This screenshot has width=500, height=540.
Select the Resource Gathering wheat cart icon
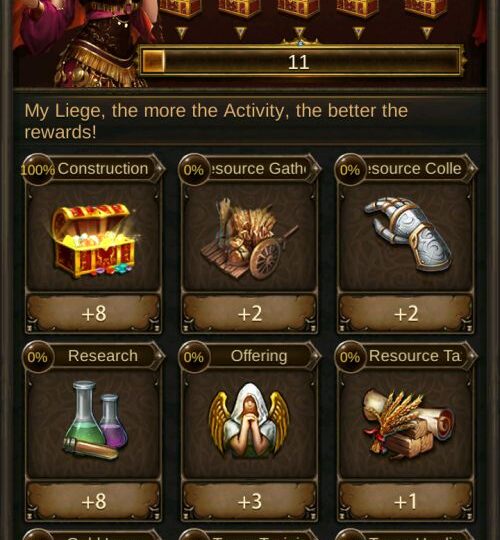tap(249, 239)
